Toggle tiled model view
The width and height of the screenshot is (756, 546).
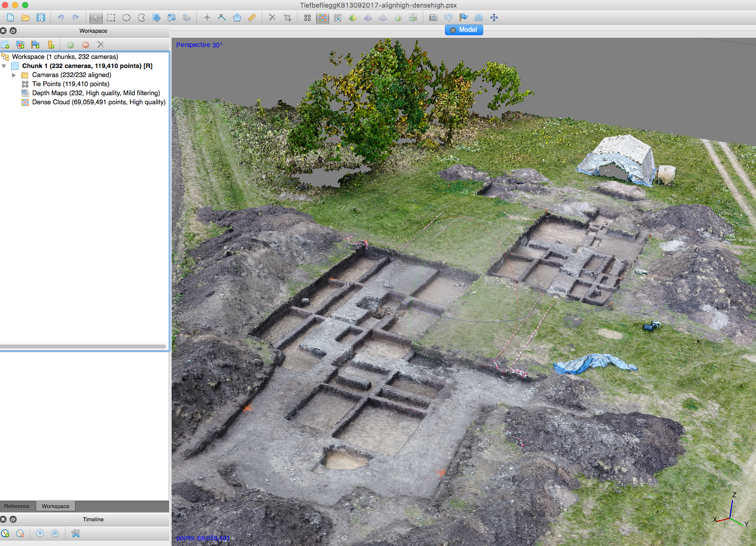(413, 18)
